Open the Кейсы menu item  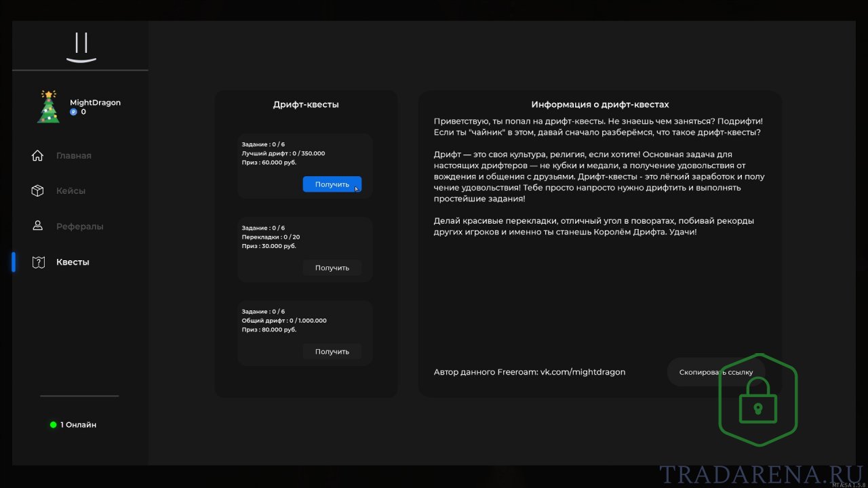pos(71,191)
